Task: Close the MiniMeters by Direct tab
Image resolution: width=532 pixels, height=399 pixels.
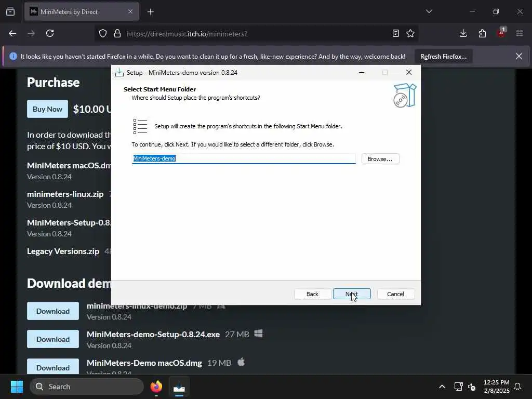Action: click(x=130, y=11)
